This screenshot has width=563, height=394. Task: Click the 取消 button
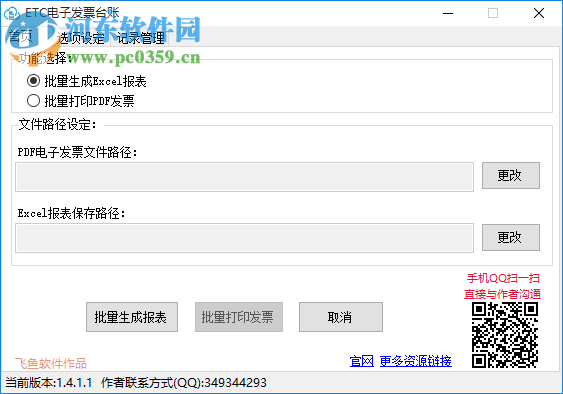[x=341, y=317]
